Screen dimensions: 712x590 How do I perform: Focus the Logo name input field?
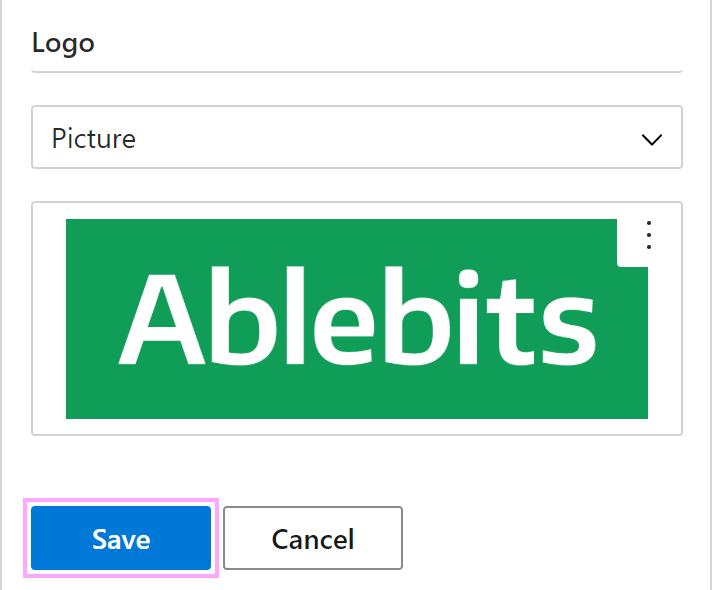click(356, 44)
